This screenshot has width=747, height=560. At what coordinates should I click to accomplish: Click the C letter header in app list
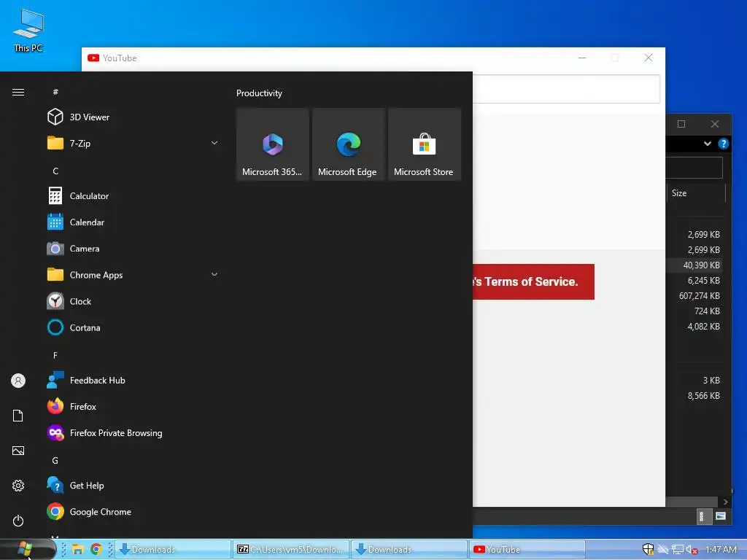(x=55, y=171)
